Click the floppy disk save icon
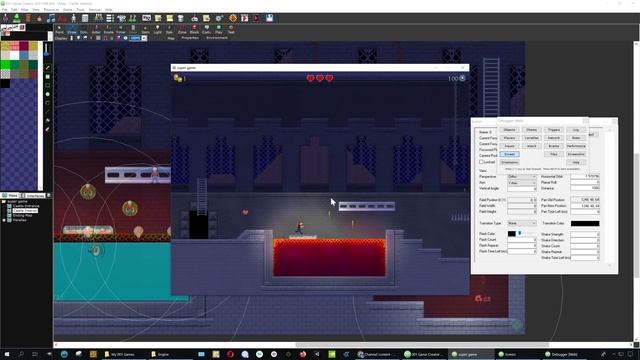 [269, 18]
